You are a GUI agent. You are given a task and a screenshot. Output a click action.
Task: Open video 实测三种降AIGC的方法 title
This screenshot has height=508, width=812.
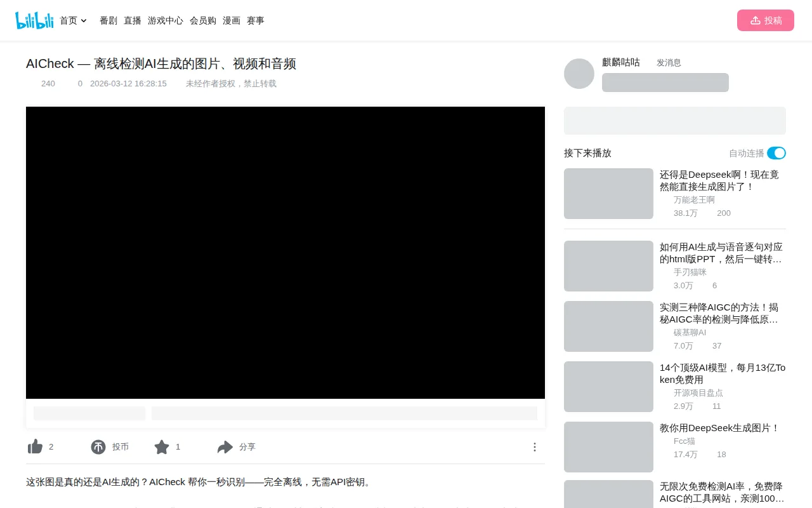719,313
